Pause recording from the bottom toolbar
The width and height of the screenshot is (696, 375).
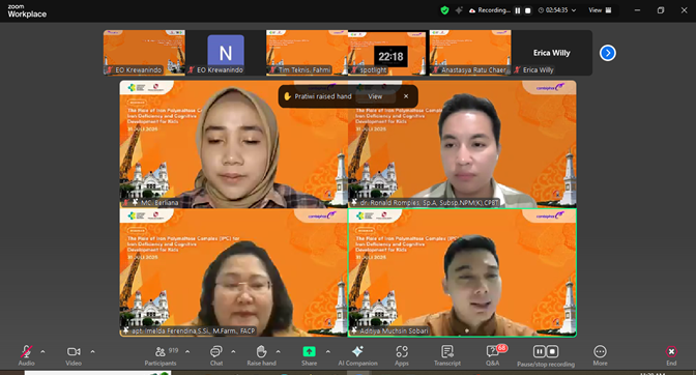click(539, 351)
